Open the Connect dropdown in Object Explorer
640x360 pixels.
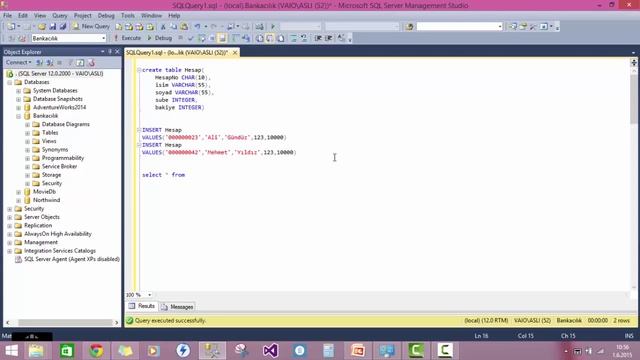click(x=18, y=62)
